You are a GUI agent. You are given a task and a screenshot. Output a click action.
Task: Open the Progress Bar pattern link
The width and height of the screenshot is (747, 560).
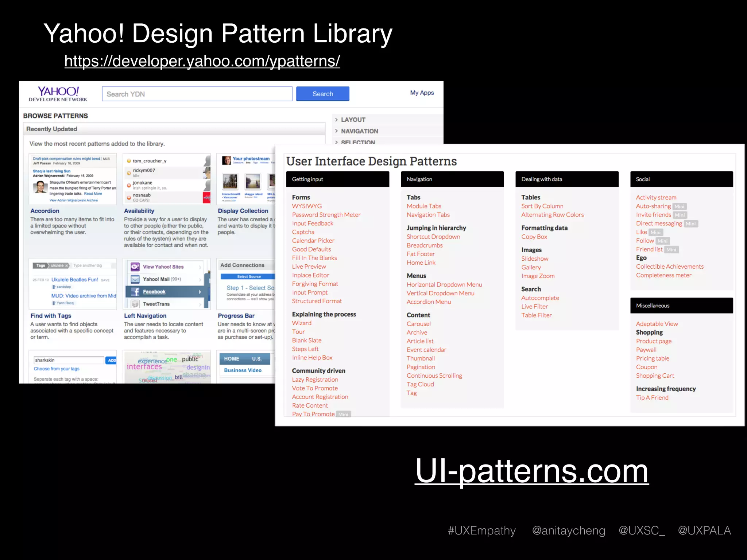[236, 316]
